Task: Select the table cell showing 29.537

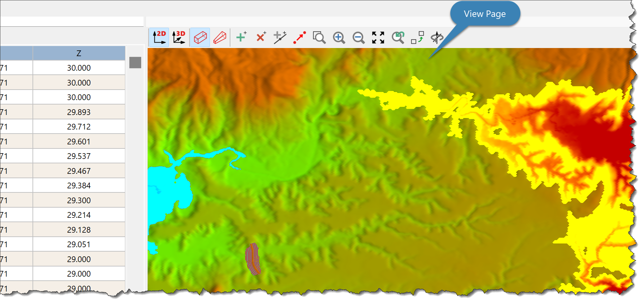Action: [x=79, y=156]
